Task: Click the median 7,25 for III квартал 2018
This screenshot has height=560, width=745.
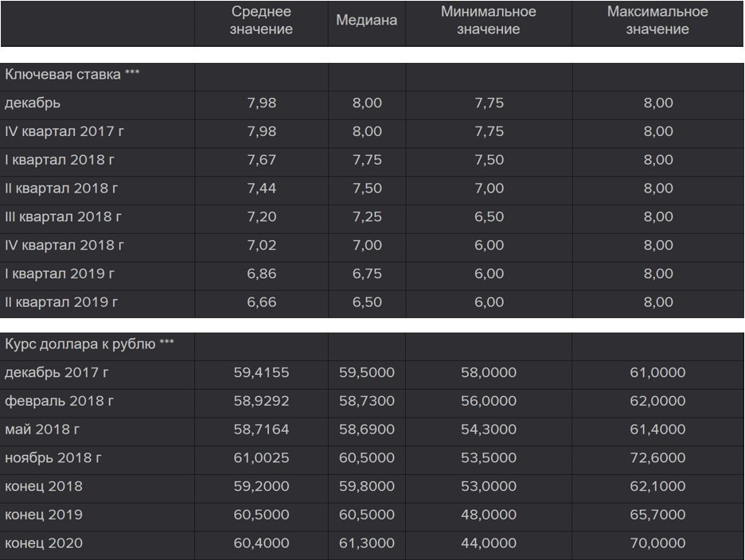Action: tap(367, 216)
